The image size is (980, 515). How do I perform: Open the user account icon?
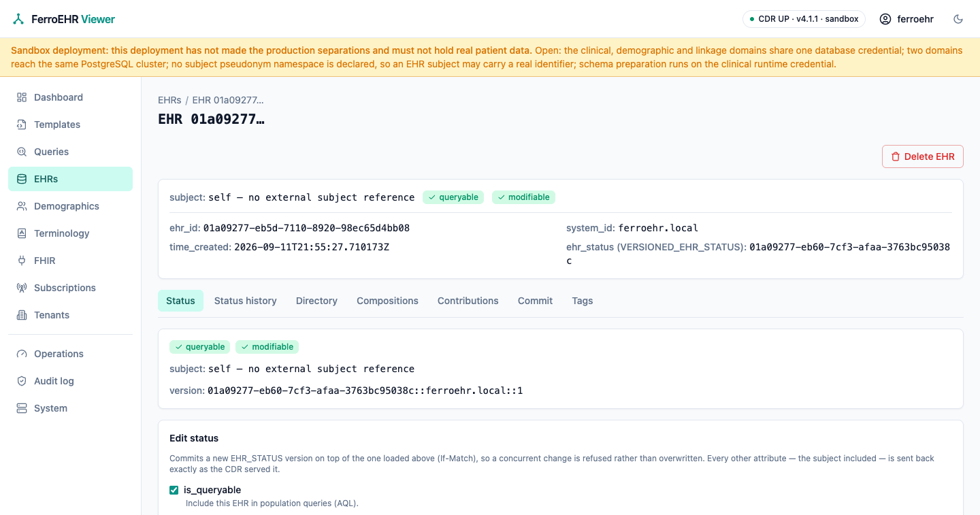(x=885, y=19)
